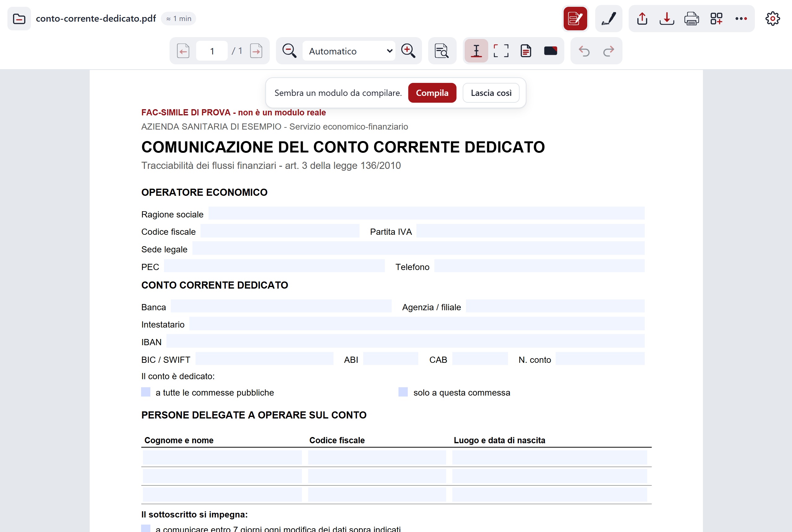Print the document
This screenshot has height=532, width=792.
691,19
